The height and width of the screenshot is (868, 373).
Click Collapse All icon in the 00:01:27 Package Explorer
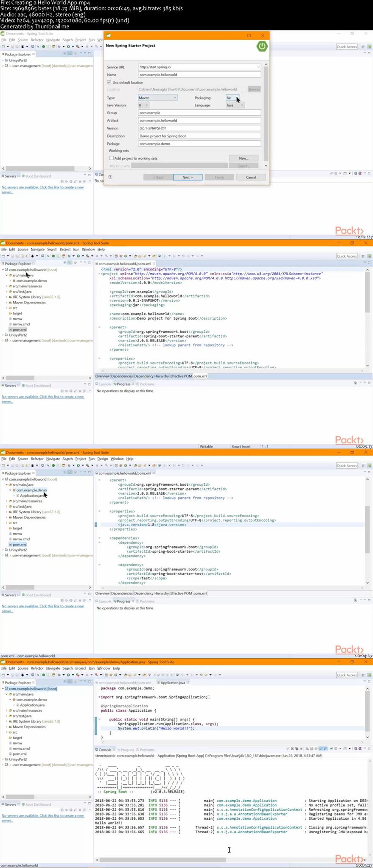pos(65,53)
